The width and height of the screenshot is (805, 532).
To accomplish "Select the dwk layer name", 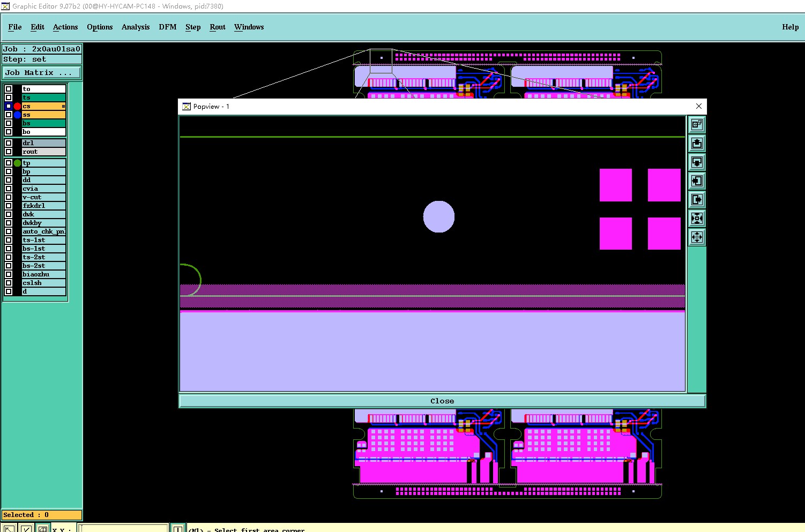I will (x=43, y=214).
